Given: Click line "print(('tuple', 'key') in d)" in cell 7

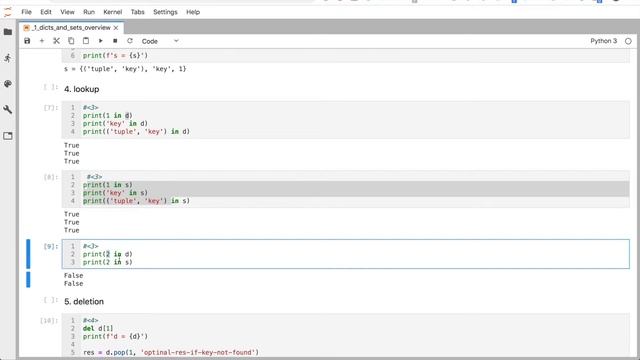Looking at the screenshot, I should point(136,131).
